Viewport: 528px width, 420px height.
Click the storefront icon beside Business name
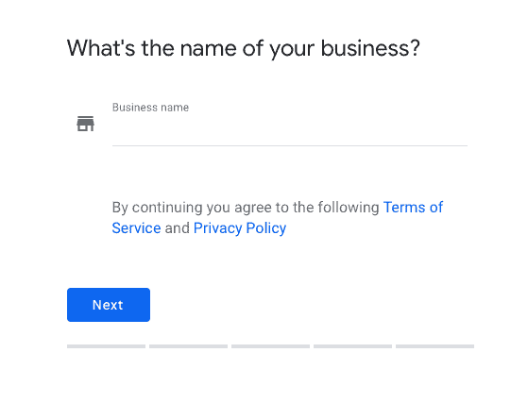pyautogui.click(x=86, y=124)
